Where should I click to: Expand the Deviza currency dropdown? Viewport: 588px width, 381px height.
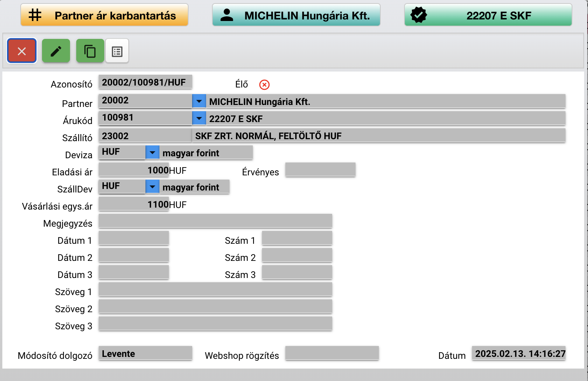(x=152, y=152)
